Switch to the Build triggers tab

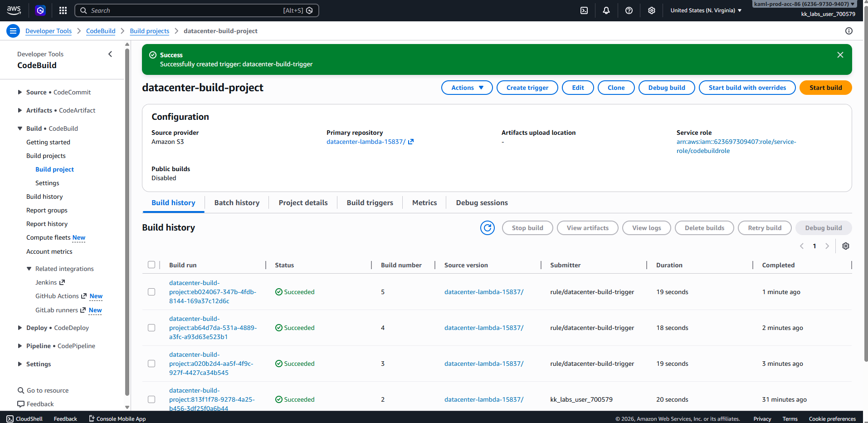point(370,203)
